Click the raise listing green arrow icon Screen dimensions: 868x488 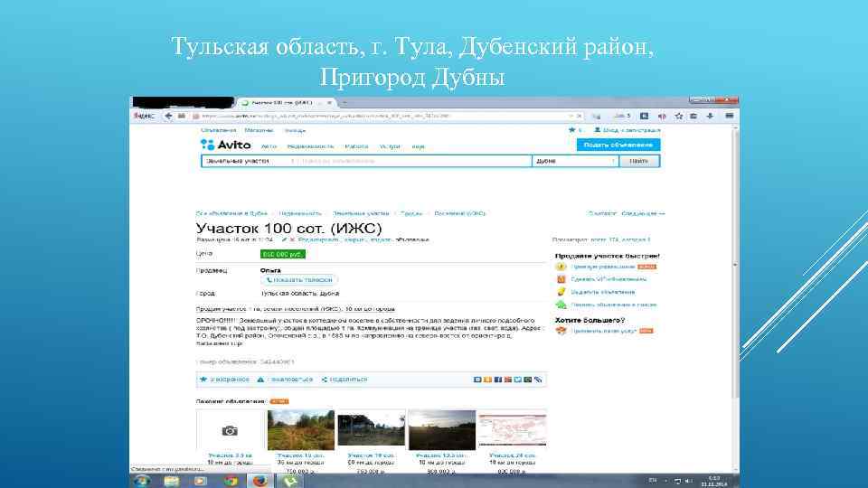(561, 305)
